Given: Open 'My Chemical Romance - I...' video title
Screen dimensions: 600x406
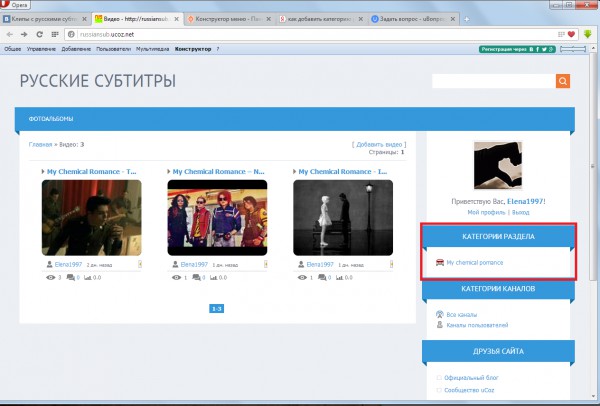Looking at the screenshot, I should [x=343, y=171].
